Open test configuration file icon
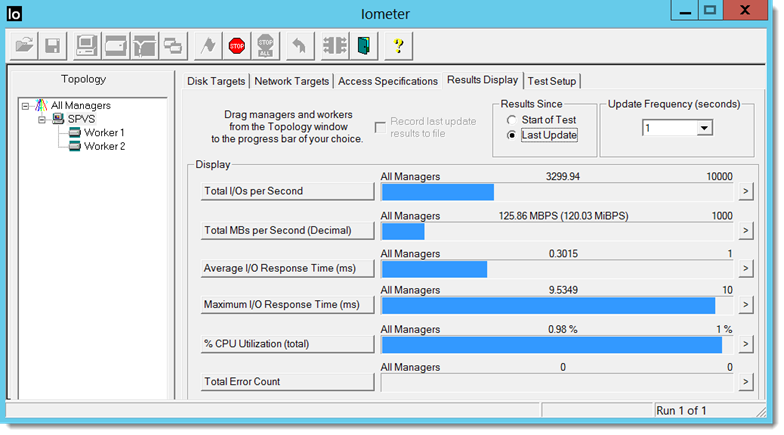 pos(24,46)
